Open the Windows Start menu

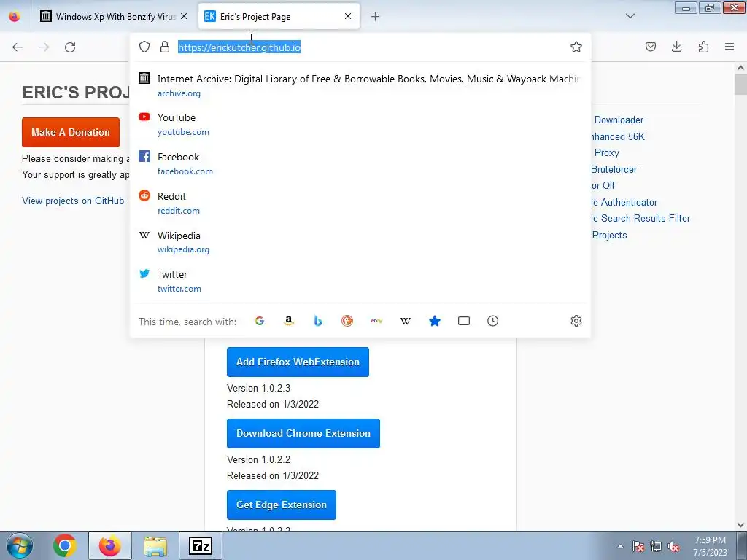click(19, 545)
